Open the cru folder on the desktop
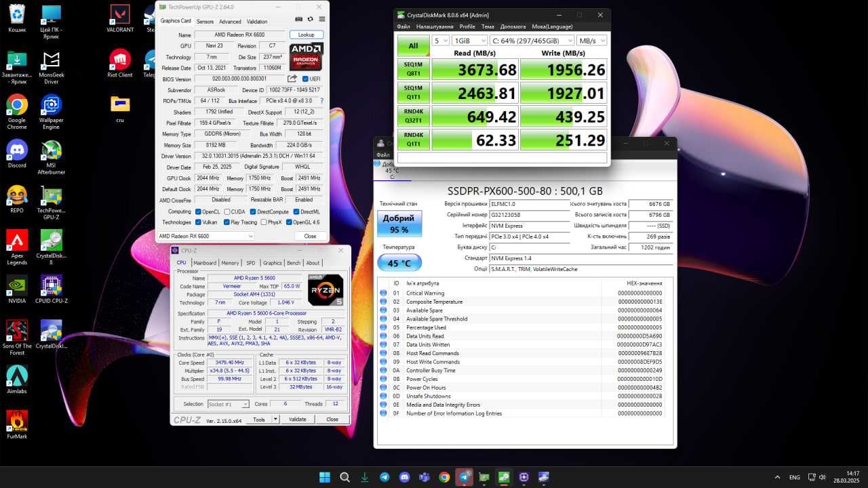Viewport: 868px width, 488px height. tap(120, 108)
